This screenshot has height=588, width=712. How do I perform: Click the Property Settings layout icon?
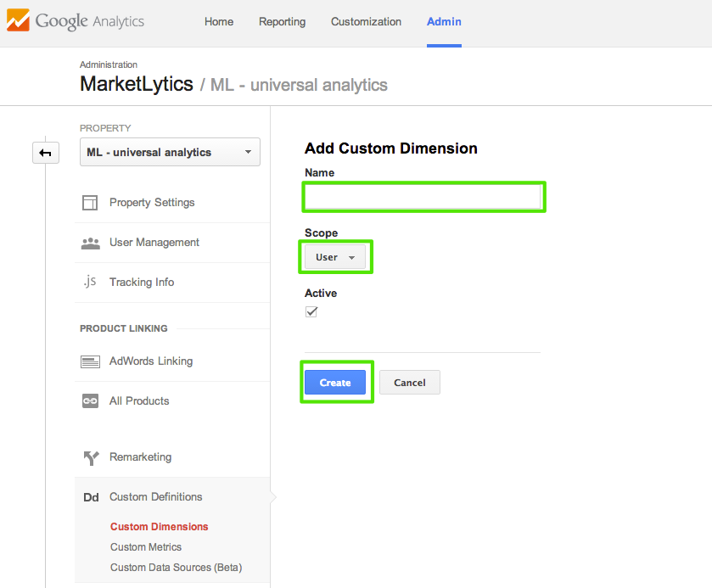(x=90, y=203)
